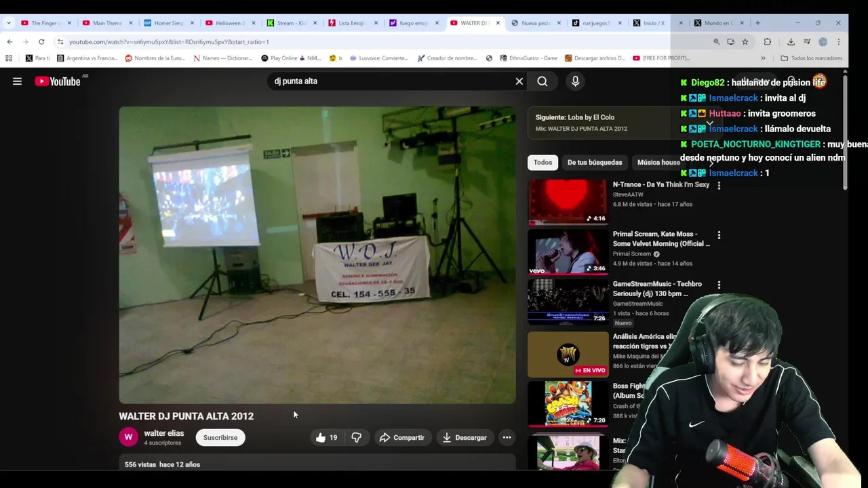Open options menu for GameStreamMusic video

pos(719,285)
